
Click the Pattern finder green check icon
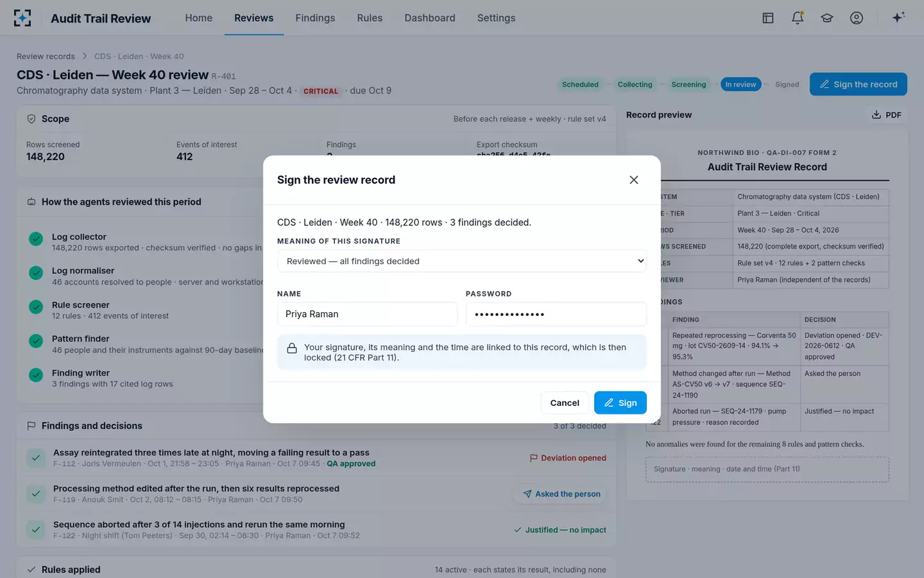[36, 341]
